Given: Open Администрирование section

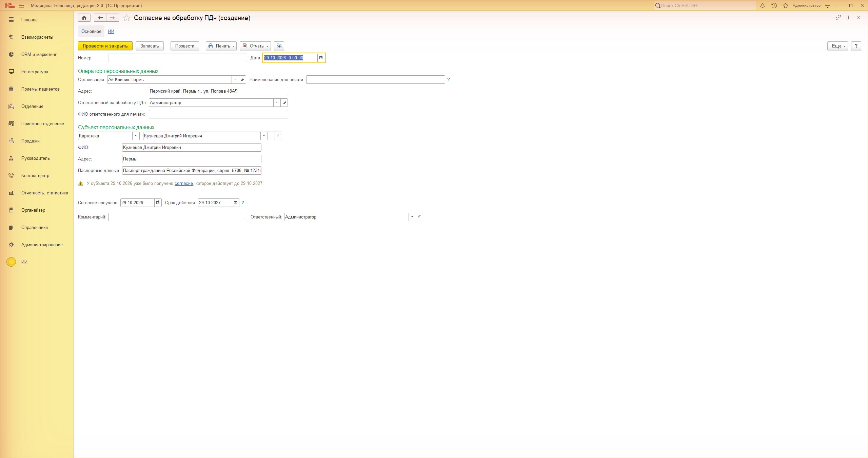Looking at the screenshot, I should [x=42, y=245].
